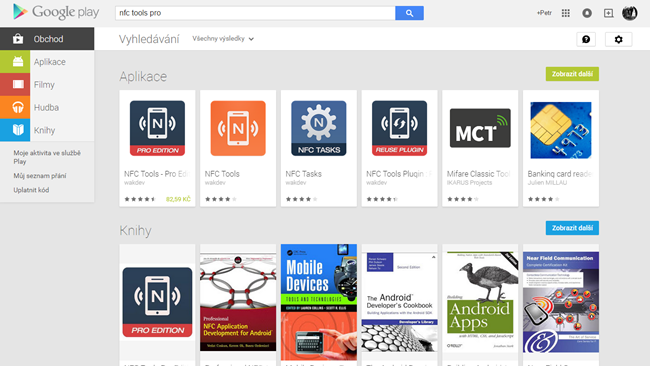650x366 pixels.
Task: Open the NFC Tools Pro Edition book cover
Action: pyautogui.click(x=157, y=302)
